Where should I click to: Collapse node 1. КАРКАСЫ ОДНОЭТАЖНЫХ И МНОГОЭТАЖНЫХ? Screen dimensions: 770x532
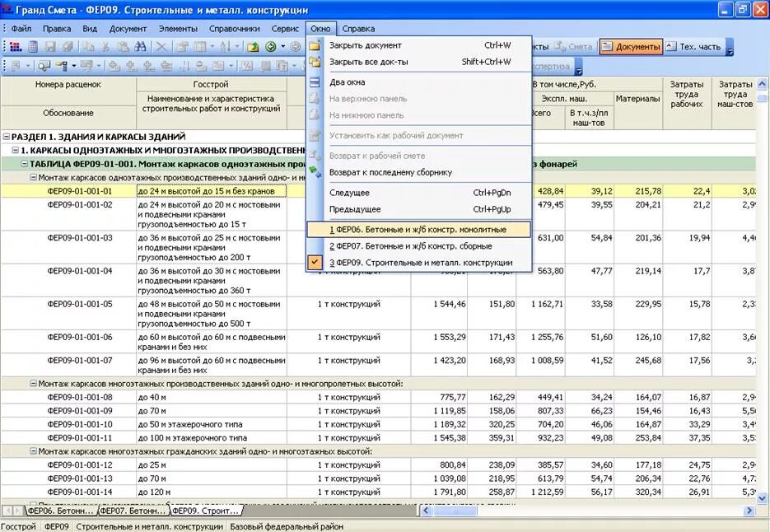point(15,151)
